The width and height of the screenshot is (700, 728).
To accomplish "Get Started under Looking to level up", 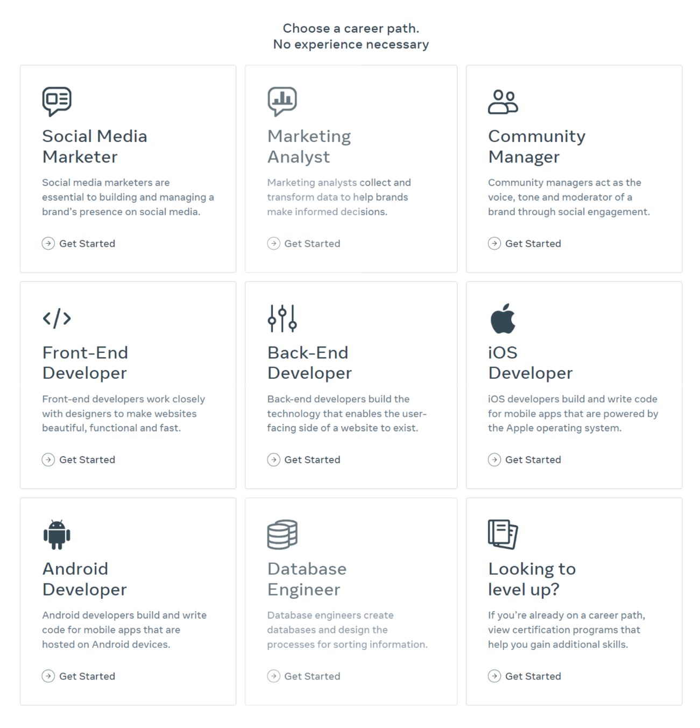I will click(x=525, y=676).
